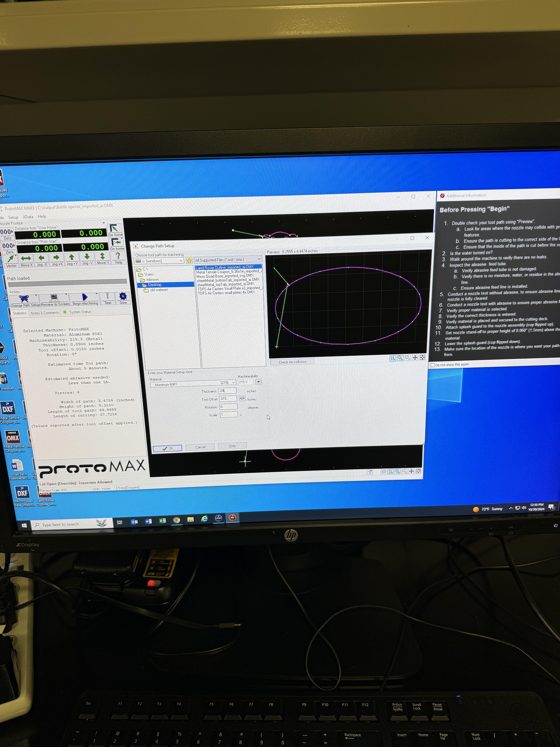Open the XData menu

[x=28, y=217]
